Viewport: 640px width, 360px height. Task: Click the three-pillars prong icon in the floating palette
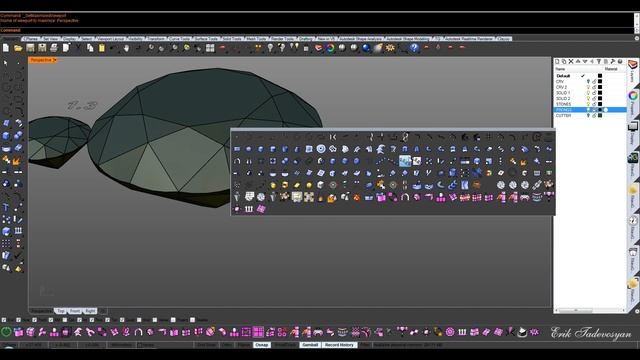tap(249, 209)
